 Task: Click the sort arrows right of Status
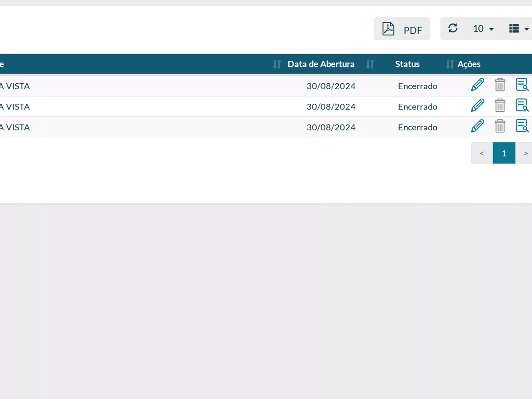click(450, 64)
